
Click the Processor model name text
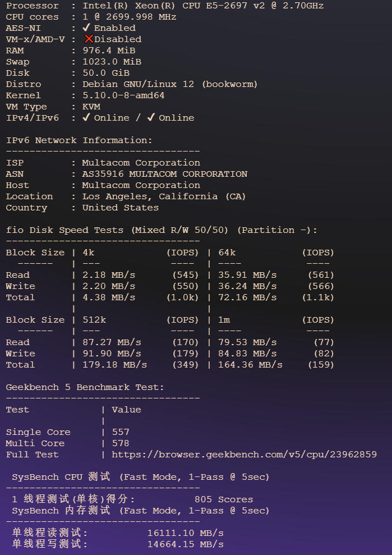point(202,6)
